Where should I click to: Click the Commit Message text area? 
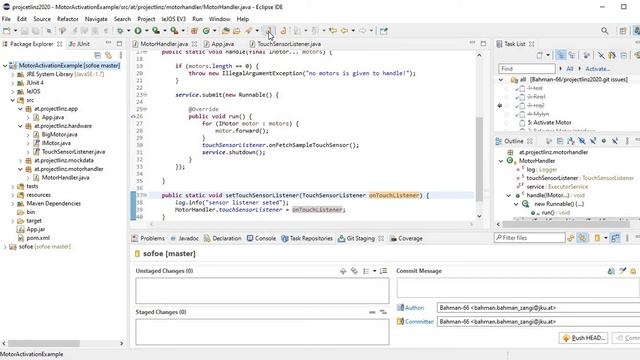pyautogui.click(x=518, y=288)
